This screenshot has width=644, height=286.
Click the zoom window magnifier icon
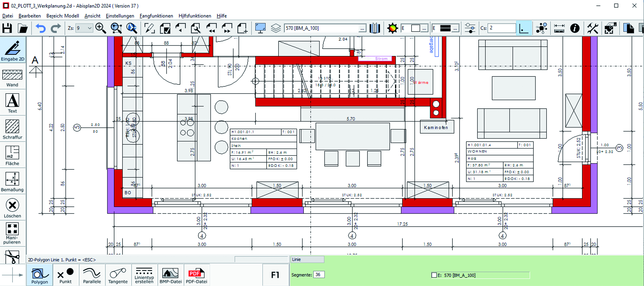[x=116, y=28]
